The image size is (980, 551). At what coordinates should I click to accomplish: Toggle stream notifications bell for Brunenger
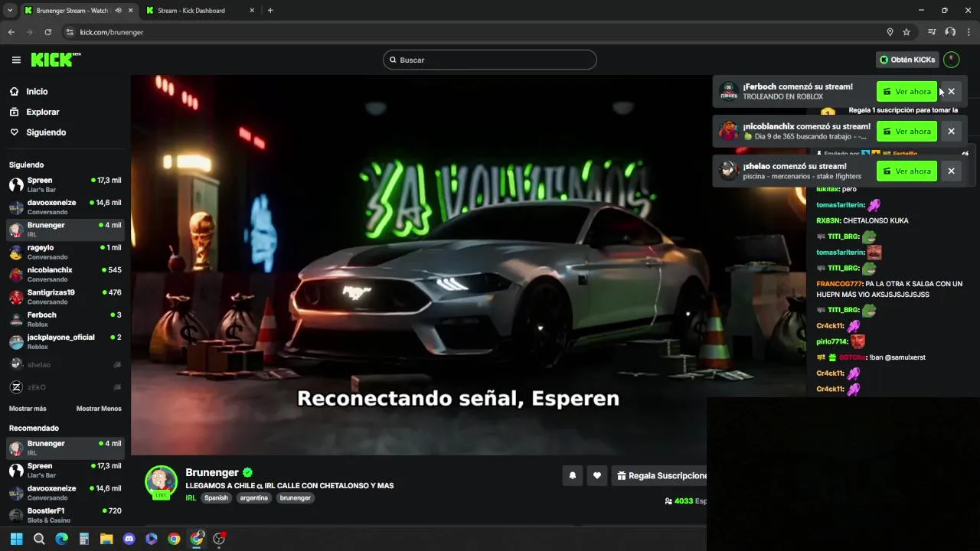[x=572, y=475]
